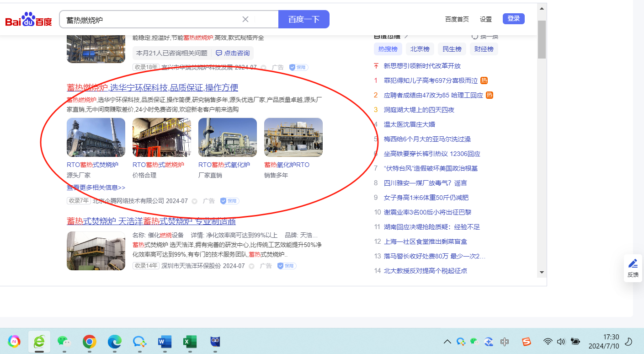Click the Baidu logo
This screenshot has width=644, height=354.
[x=29, y=20]
